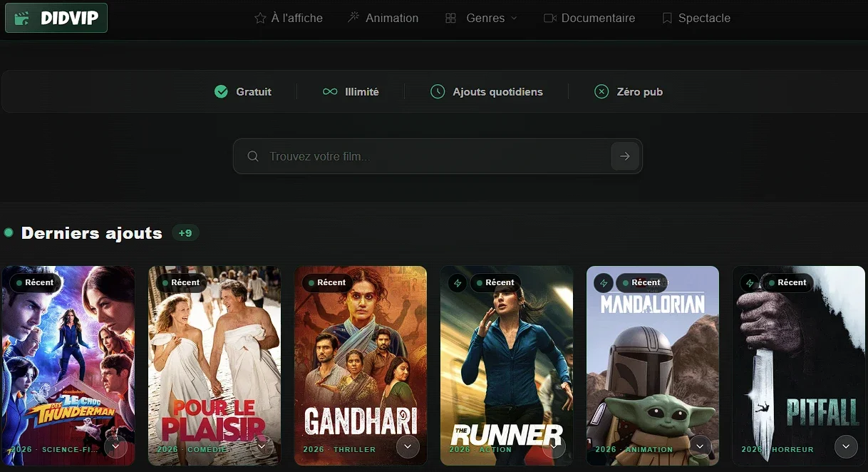Expand the Genres dropdown
Screen dimensions: 868x472
click(x=481, y=18)
